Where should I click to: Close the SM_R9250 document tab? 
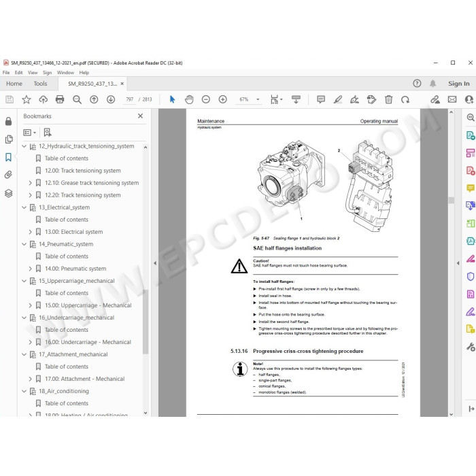click(122, 84)
